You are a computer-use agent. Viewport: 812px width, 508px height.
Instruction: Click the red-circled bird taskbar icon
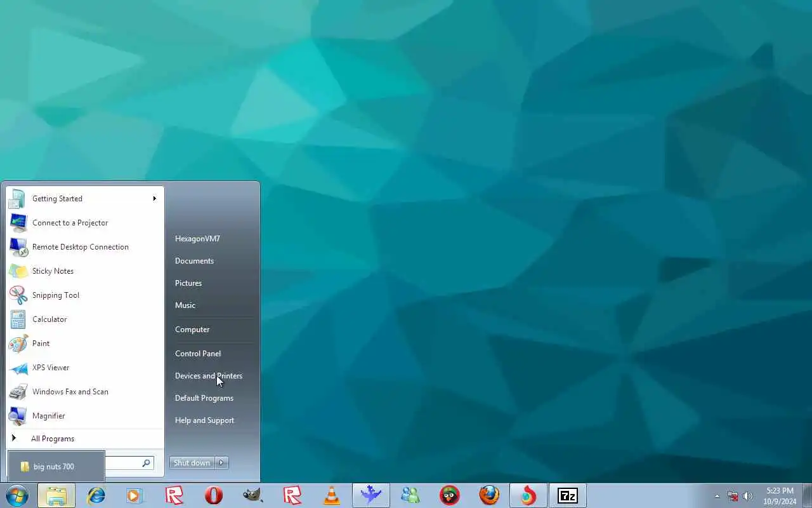point(450,495)
